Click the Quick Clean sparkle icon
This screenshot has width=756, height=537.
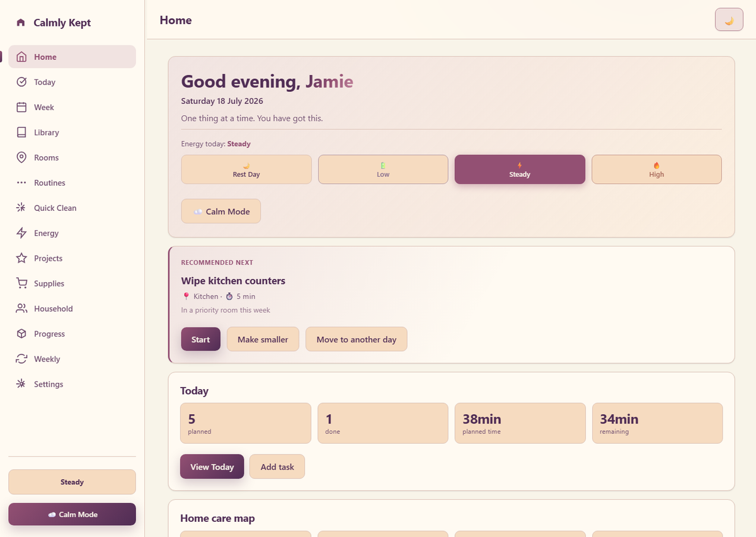(x=21, y=208)
